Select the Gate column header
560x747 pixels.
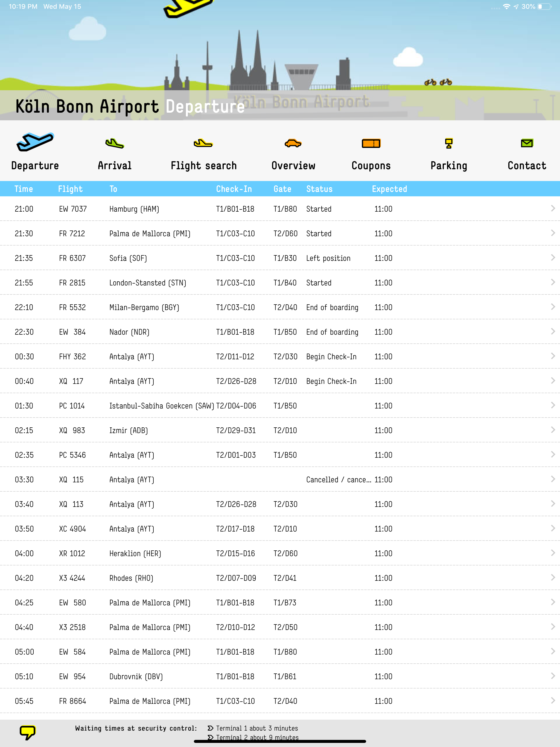(x=282, y=189)
